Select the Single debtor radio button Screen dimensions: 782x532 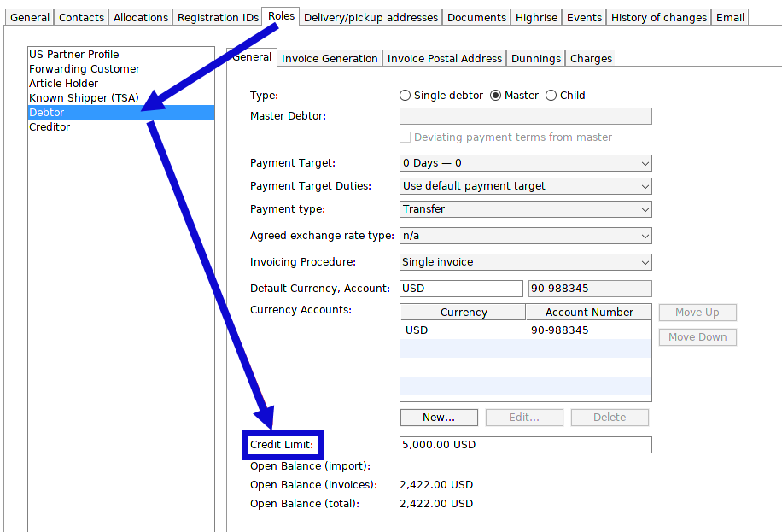pyautogui.click(x=405, y=95)
